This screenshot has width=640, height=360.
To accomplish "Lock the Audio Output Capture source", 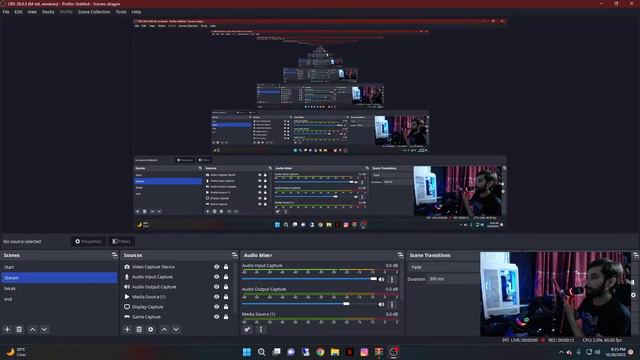I will click(226, 287).
